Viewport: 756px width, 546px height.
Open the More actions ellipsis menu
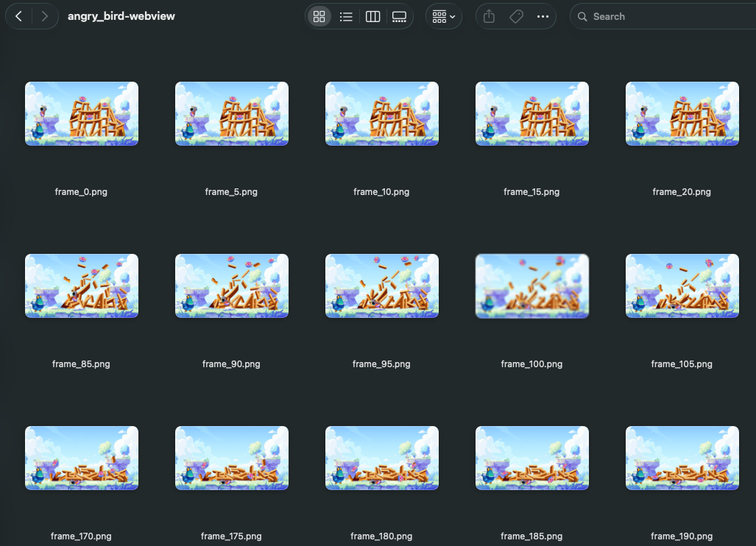[543, 15]
